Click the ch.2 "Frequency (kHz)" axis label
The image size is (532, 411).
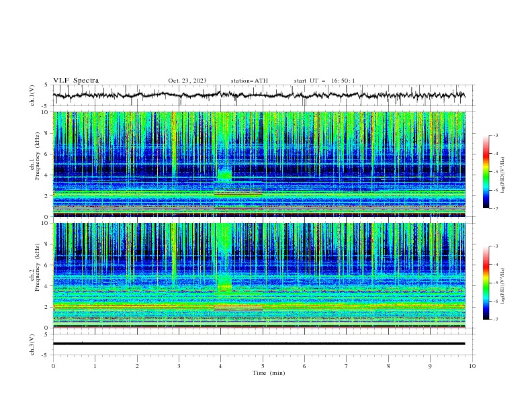point(38,267)
